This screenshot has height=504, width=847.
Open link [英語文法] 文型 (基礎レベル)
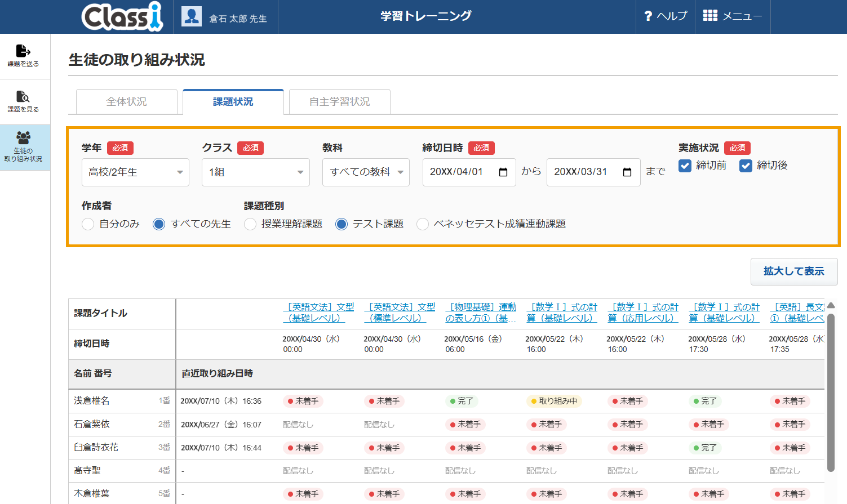(318, 313)
